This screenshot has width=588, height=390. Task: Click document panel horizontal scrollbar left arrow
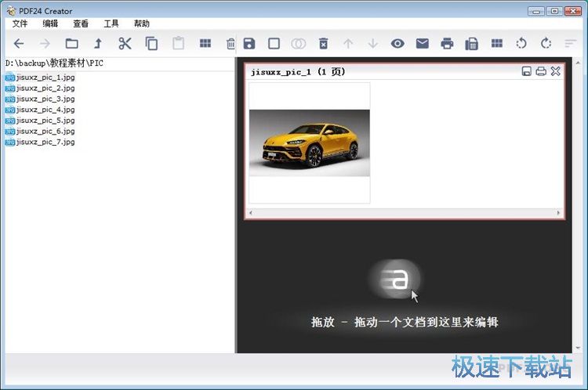(251, 213)
